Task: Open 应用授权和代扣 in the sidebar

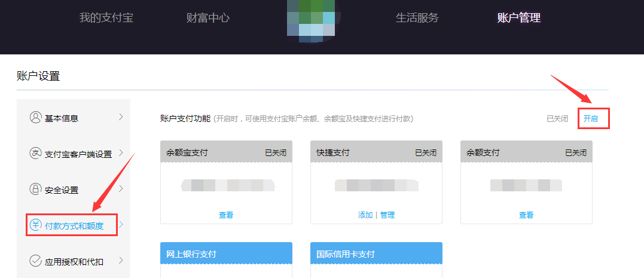Action: 74,261
